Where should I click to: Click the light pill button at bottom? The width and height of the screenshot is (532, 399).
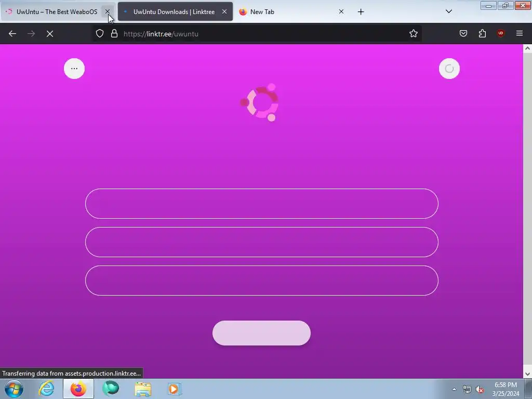click(261, 333)
